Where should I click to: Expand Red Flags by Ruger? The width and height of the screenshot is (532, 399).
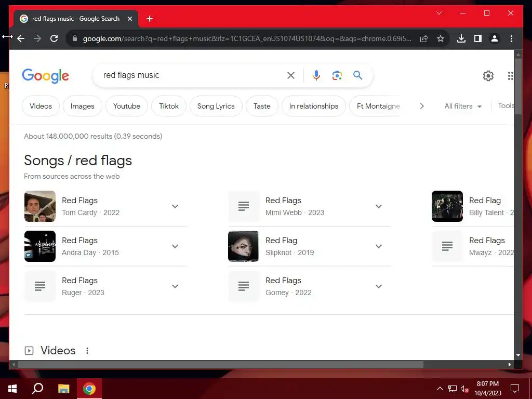pos(175,286)
